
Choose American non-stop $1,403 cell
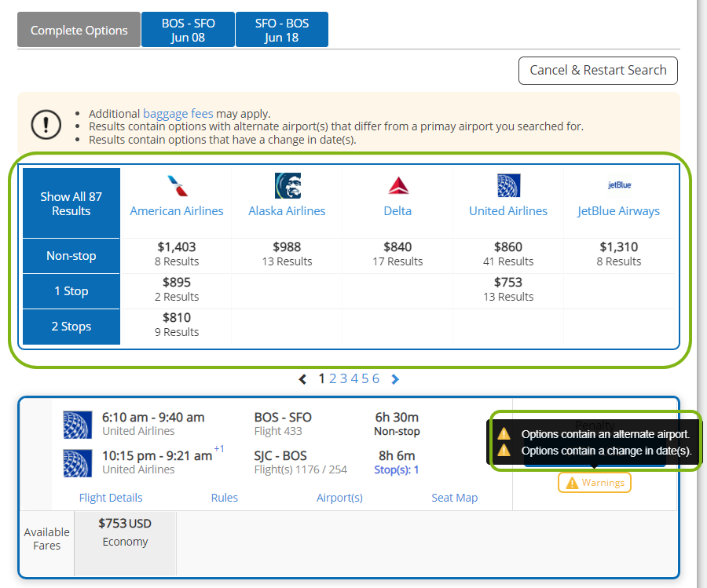tap(177, 254)
